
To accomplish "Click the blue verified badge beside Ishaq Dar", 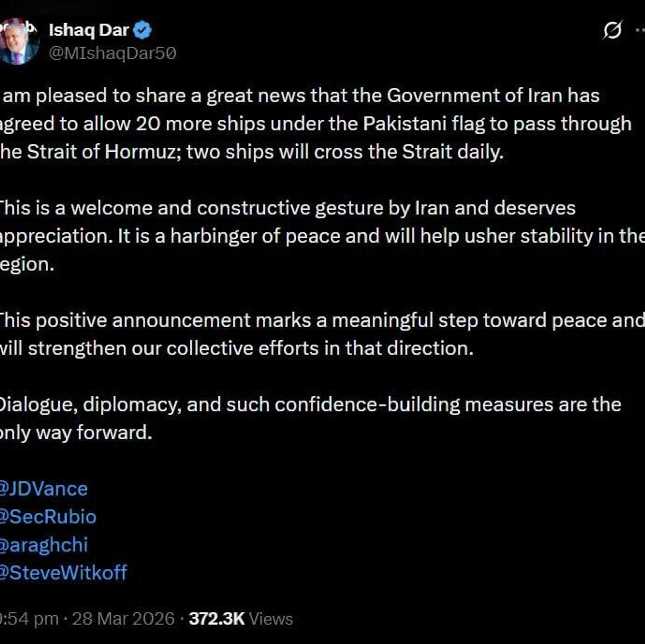I will pos(142,30).
